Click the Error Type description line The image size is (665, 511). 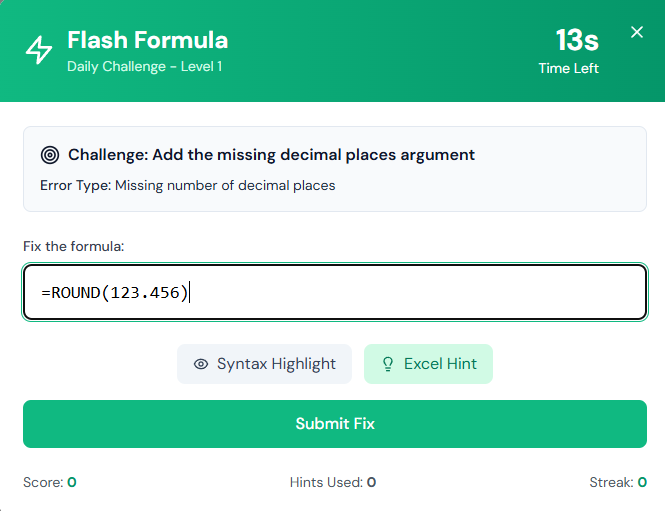tap(187, 185)
